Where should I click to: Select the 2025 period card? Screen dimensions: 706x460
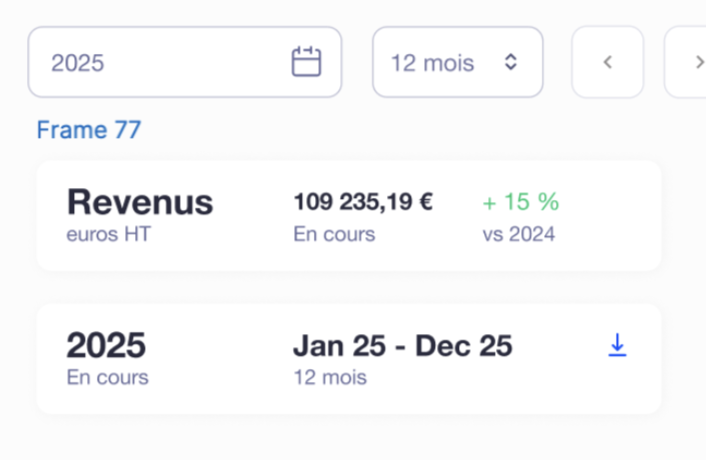(x=348, y=359)
